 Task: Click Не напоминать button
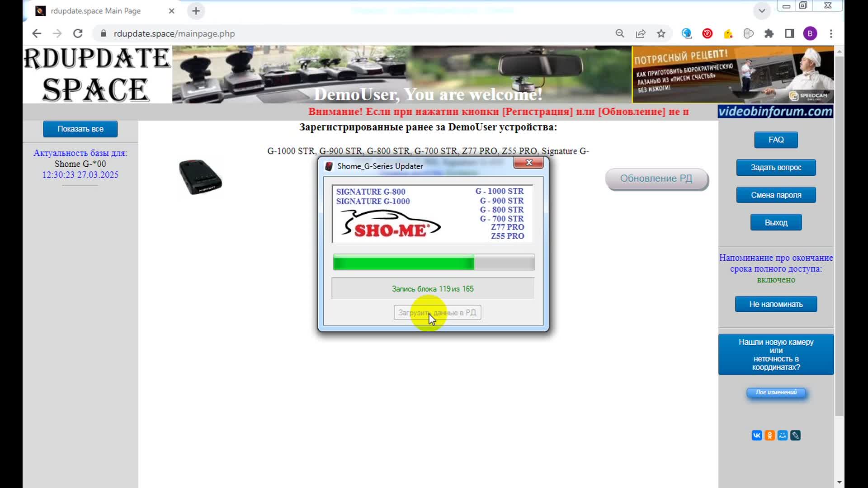(776, 304)
